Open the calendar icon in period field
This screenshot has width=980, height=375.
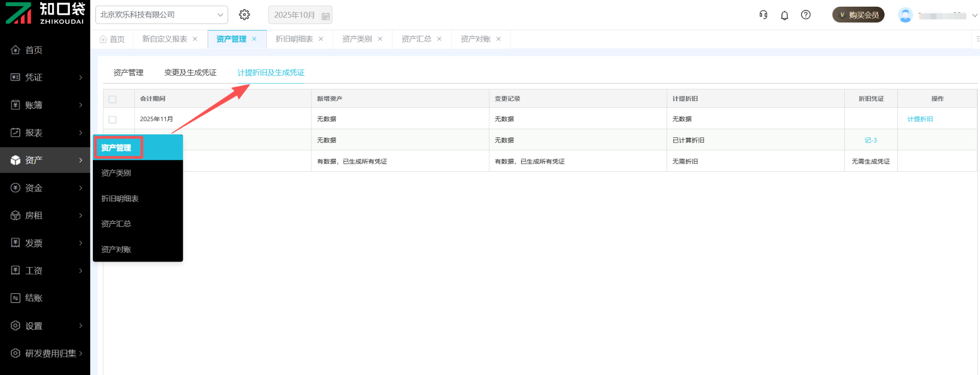click(326, 16)
